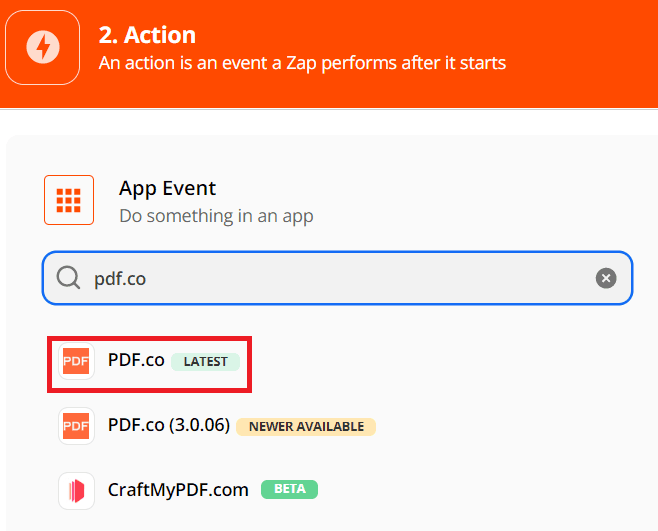This screenshot has width=658, height=531.
Task: Clear the search with the X icon
Action: click(x=606, y=278)
